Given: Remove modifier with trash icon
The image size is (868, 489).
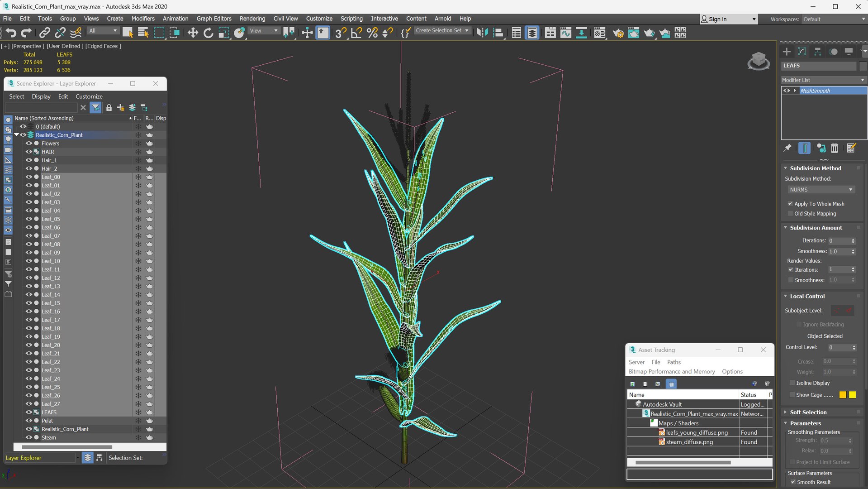Looking at the screenshot, I should tap(835, 148).
